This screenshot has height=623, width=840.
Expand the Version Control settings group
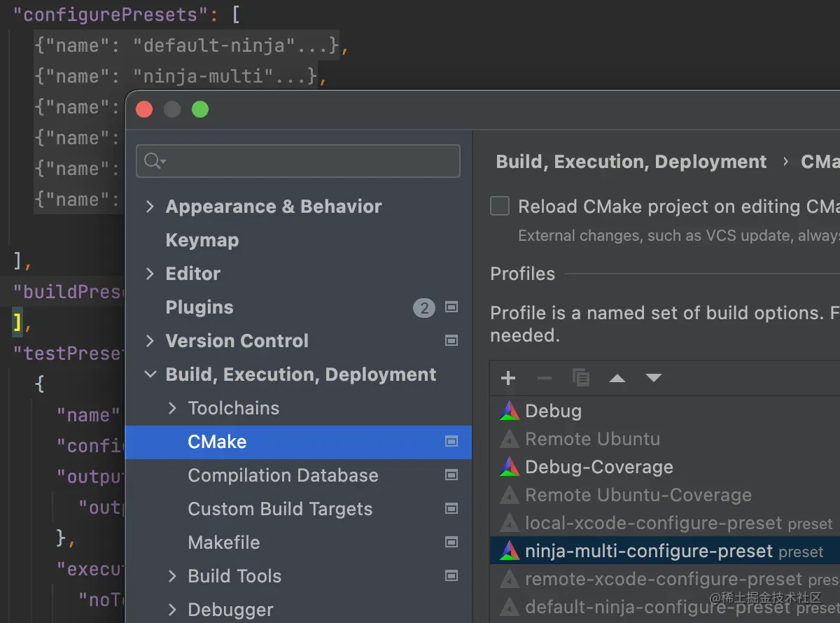[x=150, y=341]
